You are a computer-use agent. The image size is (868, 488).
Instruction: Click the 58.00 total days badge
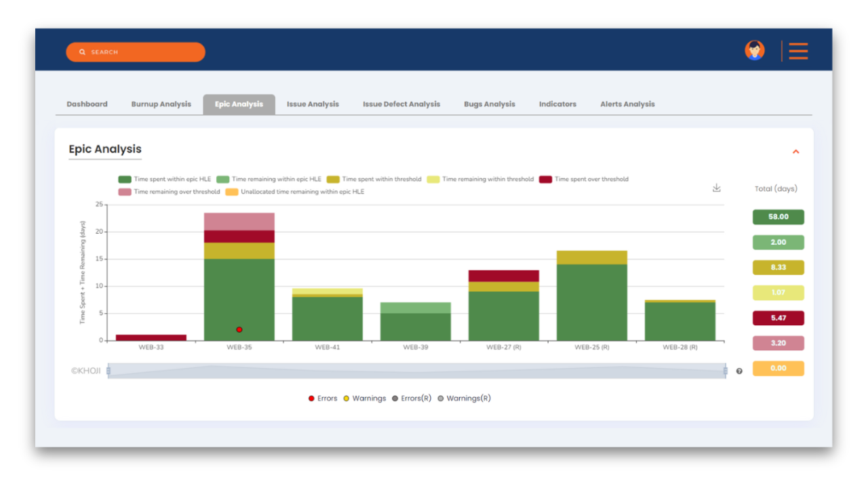coord(778,217)
